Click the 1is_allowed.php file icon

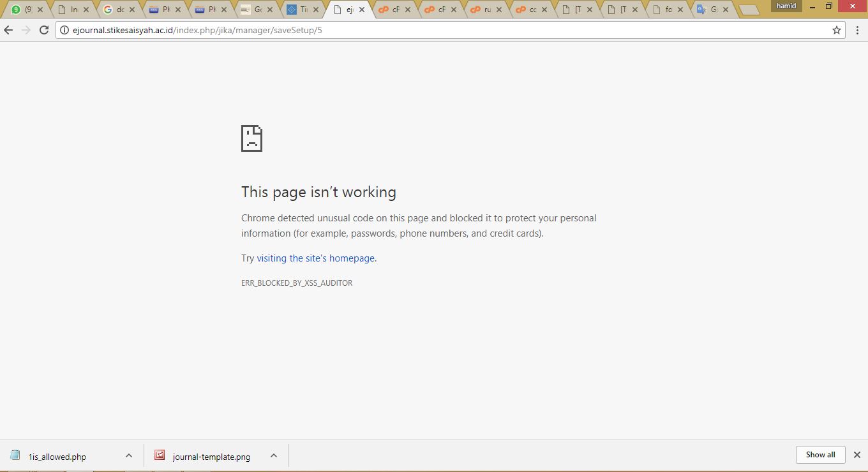15,455
